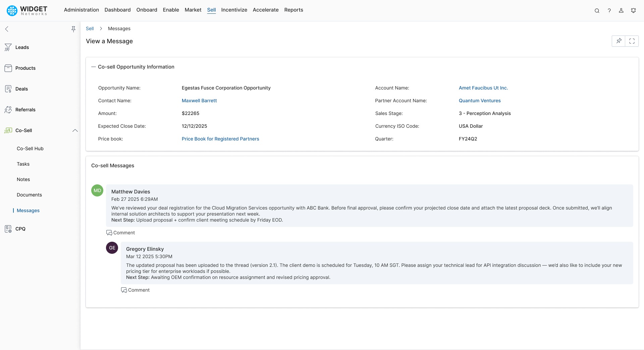Viewport: 644px width, 350px height.
Task: Select the Leads icon in sidebar
Action: tap(8, 47)
